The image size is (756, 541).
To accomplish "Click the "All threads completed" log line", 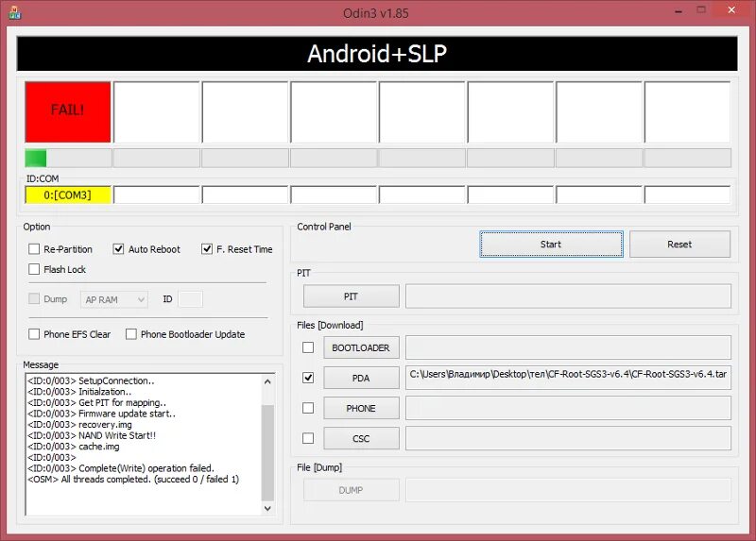I will 133,480.
